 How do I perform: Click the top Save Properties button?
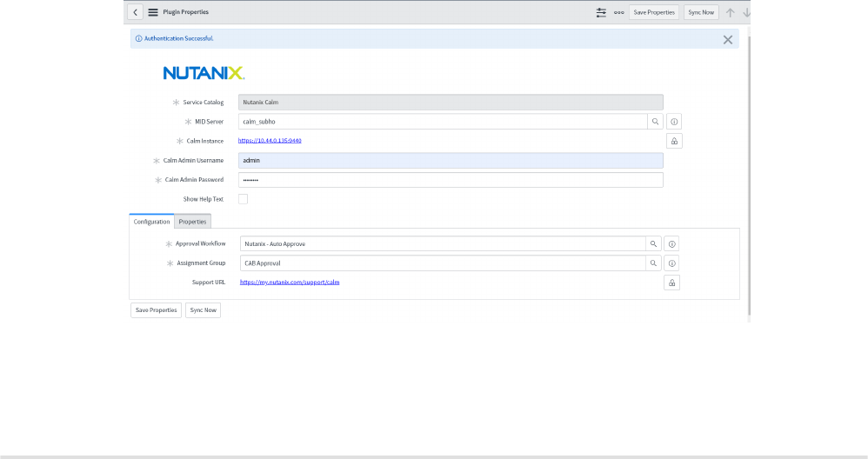654,12
